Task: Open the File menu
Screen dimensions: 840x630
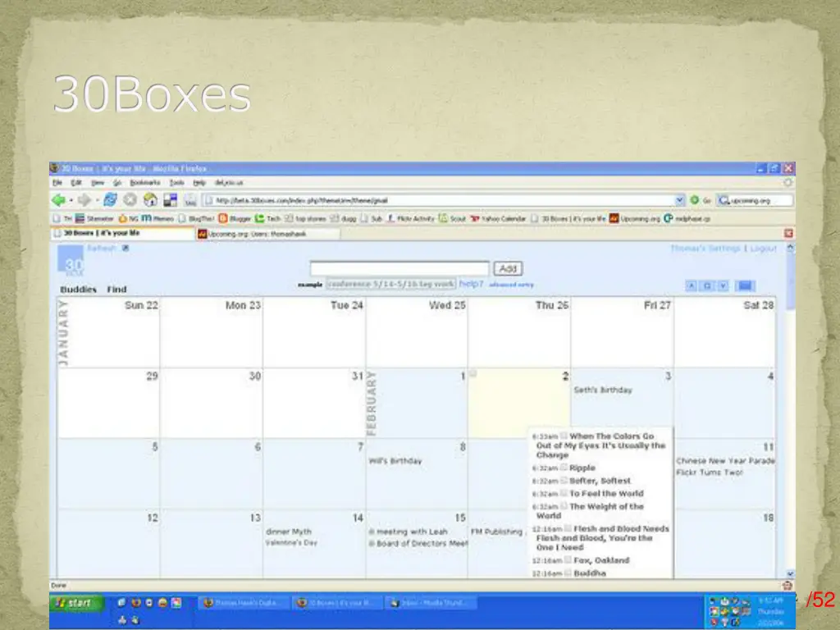Action: point(57,183)
